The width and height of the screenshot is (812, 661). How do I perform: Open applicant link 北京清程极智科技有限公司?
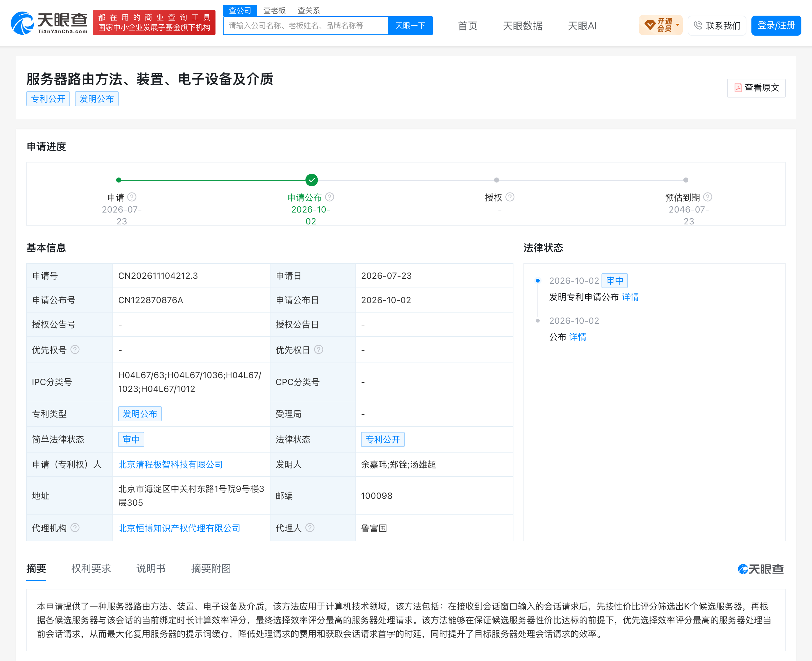coord(171,464)
